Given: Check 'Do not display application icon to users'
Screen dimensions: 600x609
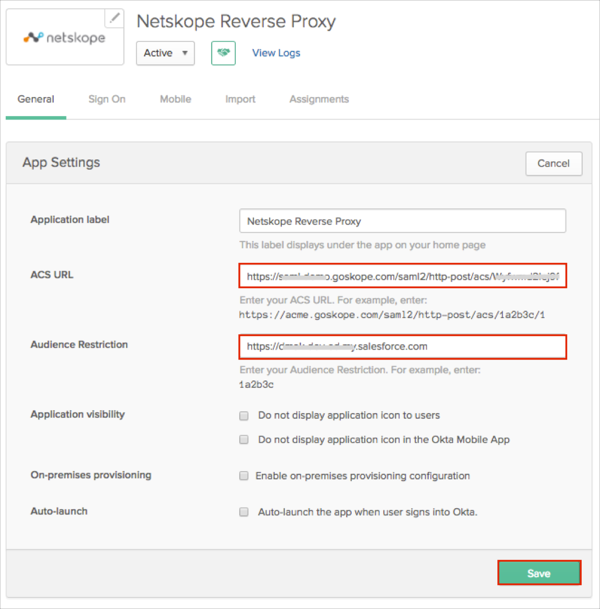Looking at the screenshot, I should pos(244,415).
